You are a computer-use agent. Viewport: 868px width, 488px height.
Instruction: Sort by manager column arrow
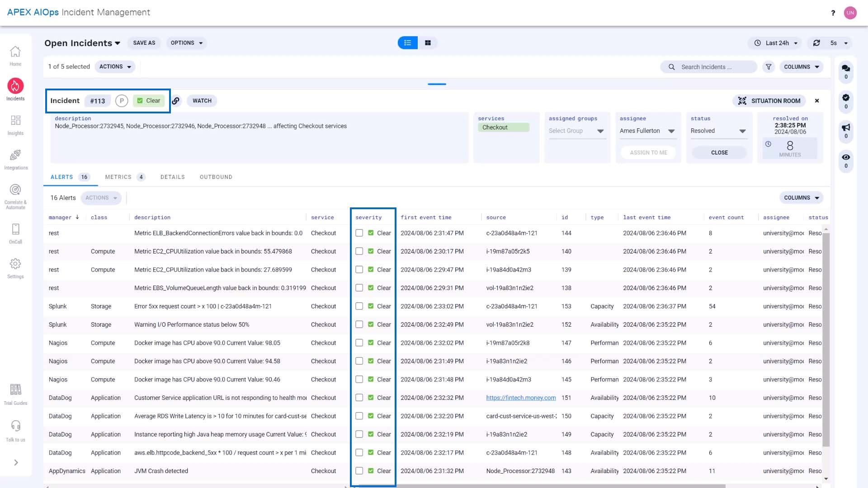[77, 217]
